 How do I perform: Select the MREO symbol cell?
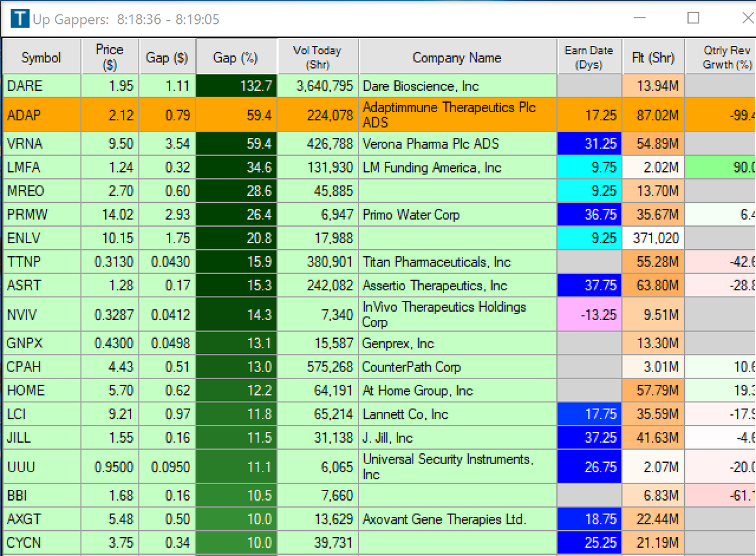(42, 191)
